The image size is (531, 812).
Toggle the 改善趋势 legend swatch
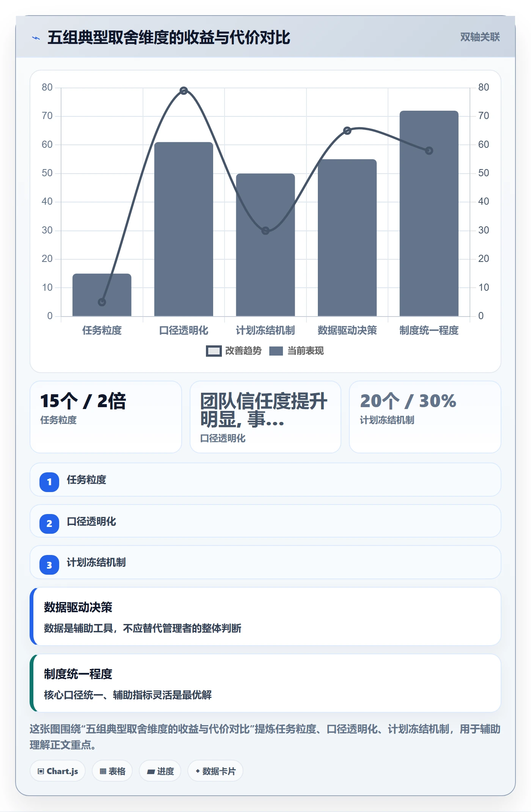click(214, 351)
